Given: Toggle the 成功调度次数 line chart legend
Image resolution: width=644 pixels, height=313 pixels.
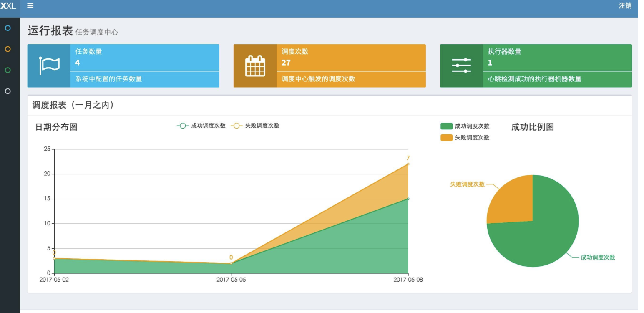Looking at the screenshot, I should [x=201, y=126].
